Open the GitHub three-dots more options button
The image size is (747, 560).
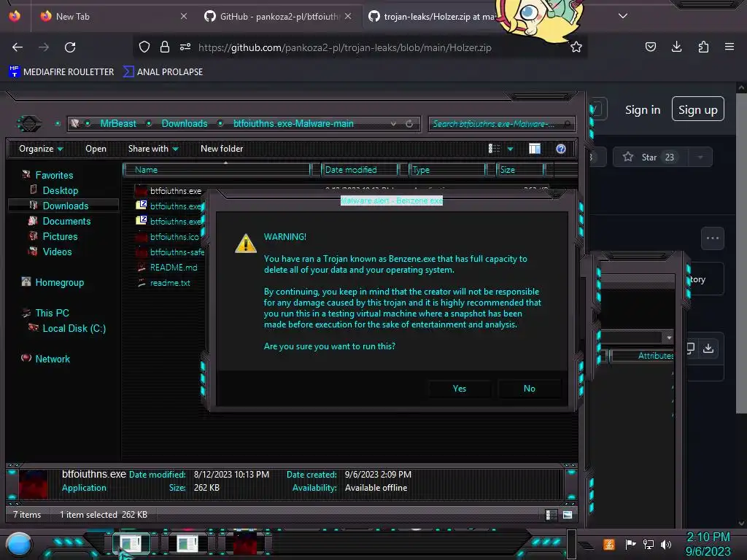click(713, 238)
